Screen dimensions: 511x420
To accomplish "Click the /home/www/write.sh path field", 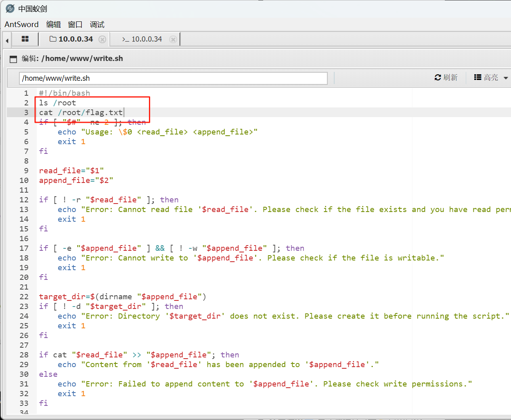I will coord(173,78).
